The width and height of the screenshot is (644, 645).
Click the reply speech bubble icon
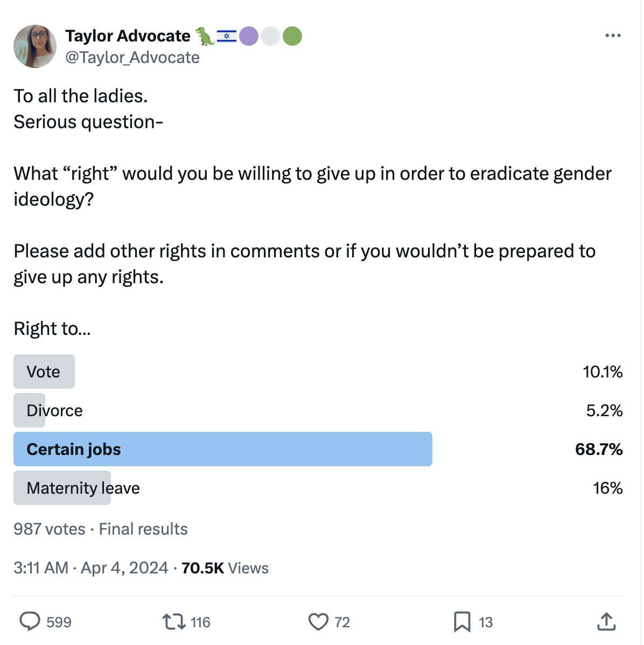30,621
